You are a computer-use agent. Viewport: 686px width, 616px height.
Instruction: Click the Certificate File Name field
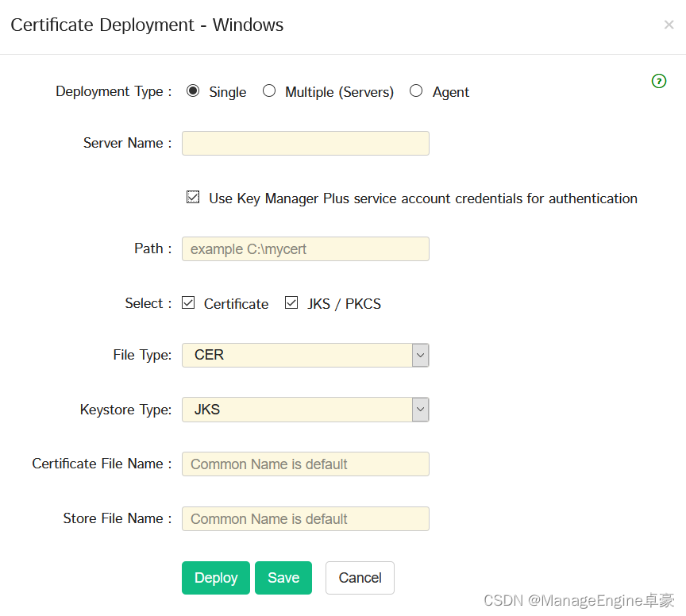tap(306, 464)
